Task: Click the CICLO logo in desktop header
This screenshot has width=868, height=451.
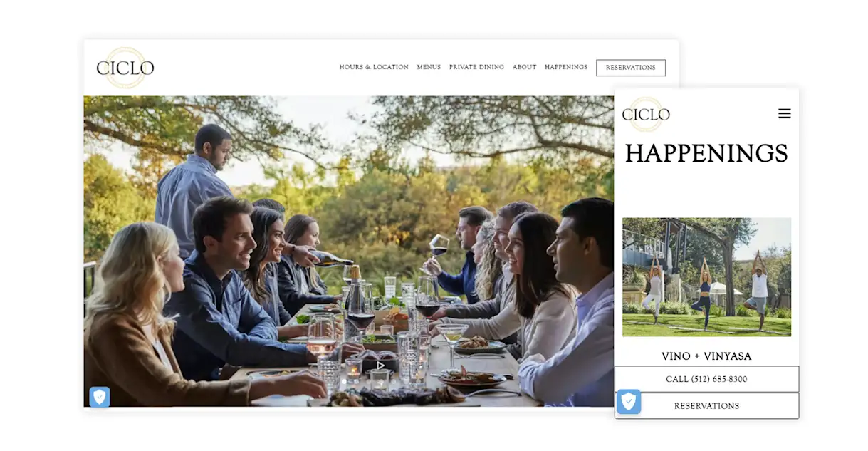Action: coord(125,68)
